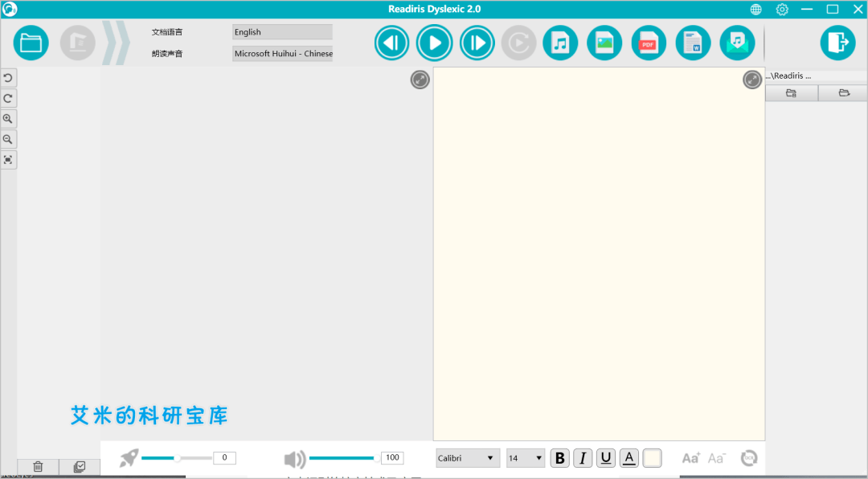Viewport: 868px width, 479px height.
Task: Open the Calibri font dropdown
Action: tap(467, 458)
